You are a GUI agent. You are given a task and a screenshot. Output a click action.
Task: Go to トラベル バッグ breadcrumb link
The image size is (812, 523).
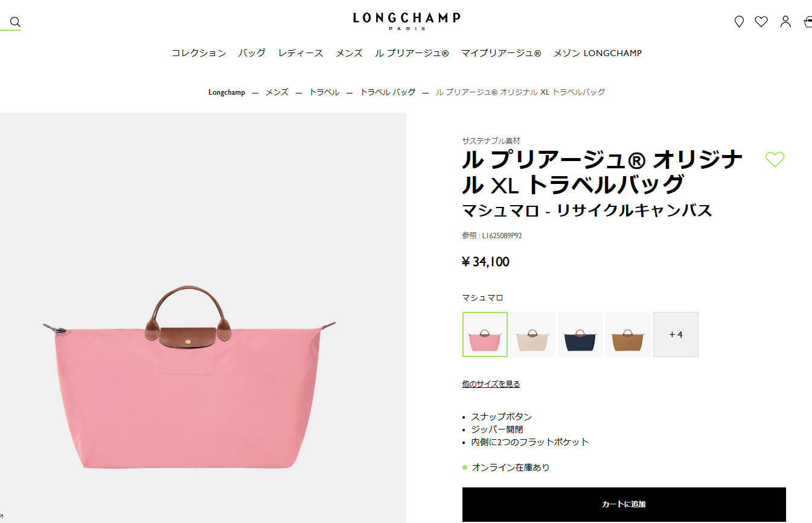coord(388,92)
